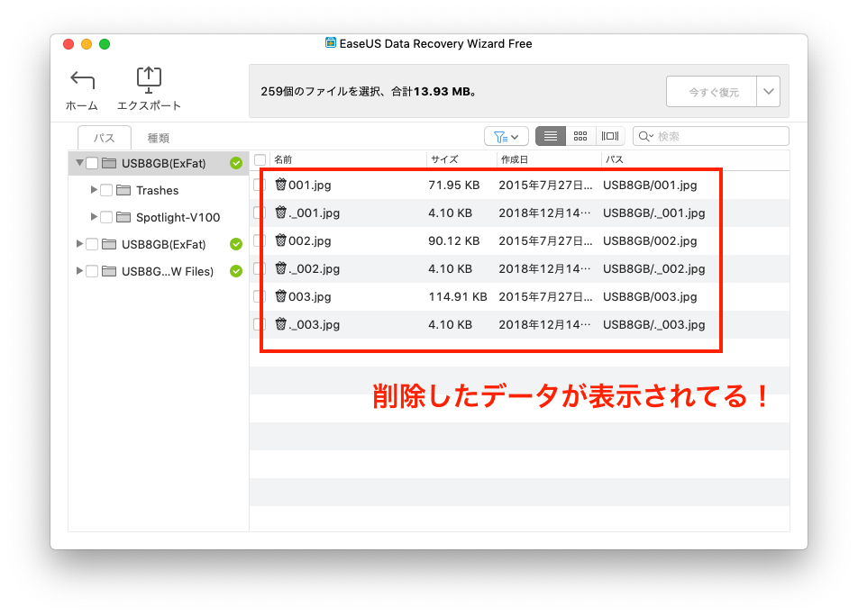Viewport: 858px width, 616px height.
Task: Click the Home back-arrow icon
Action: point(82,80)
